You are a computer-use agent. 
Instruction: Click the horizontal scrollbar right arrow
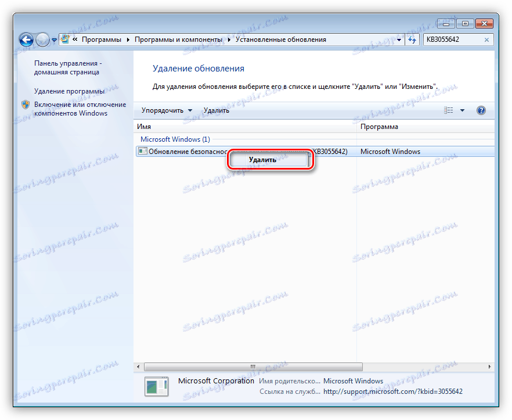click(489, 367)
